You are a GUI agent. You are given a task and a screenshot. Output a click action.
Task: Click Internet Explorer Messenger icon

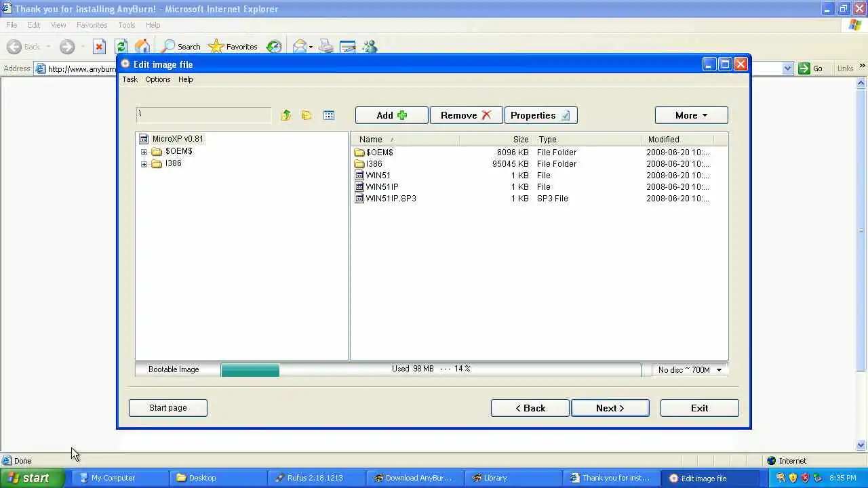(370, 47)
